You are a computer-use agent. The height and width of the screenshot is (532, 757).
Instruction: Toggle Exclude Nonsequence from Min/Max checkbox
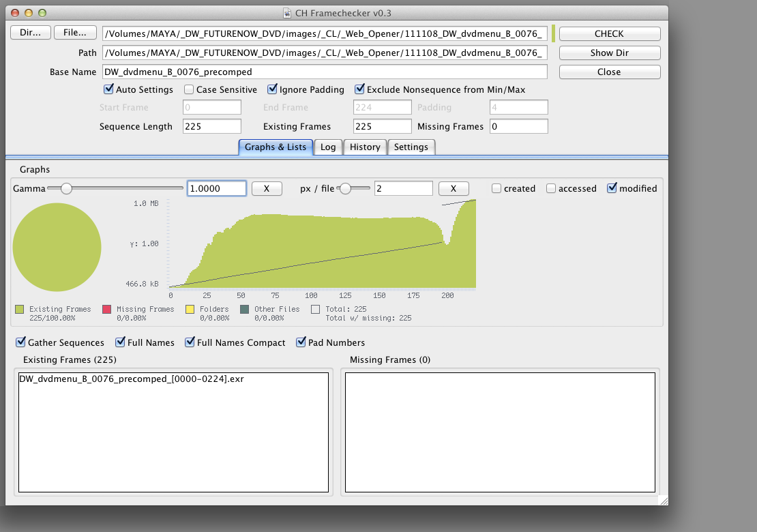[359, 89]
